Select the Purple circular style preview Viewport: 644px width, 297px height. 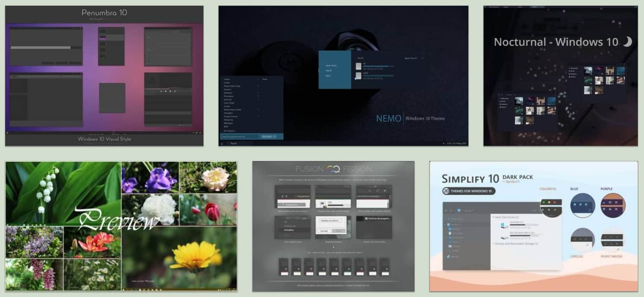pyautogui.click(x=612, y=205)
